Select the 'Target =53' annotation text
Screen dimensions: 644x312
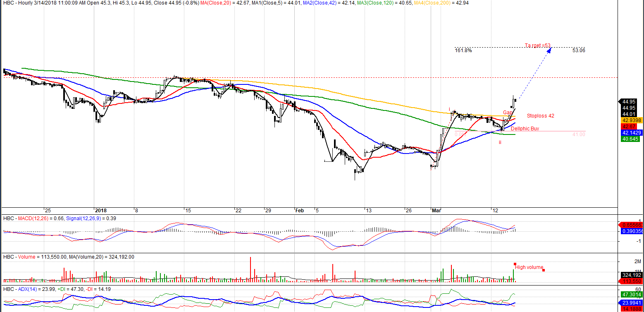[538, 46]
